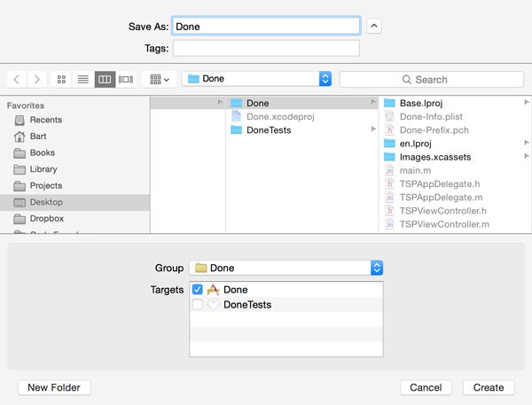
Task: Switch to icon view
Action: (61, 80)
